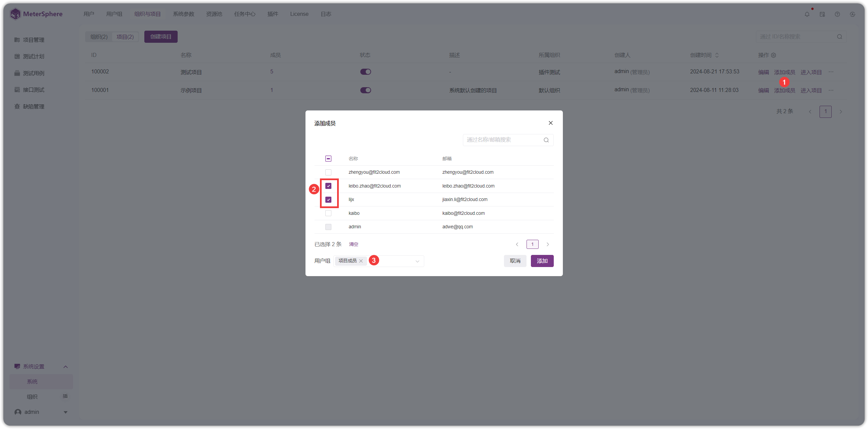Go to previous page of project table
Viewport: 868px width, 429px height.
810,112
